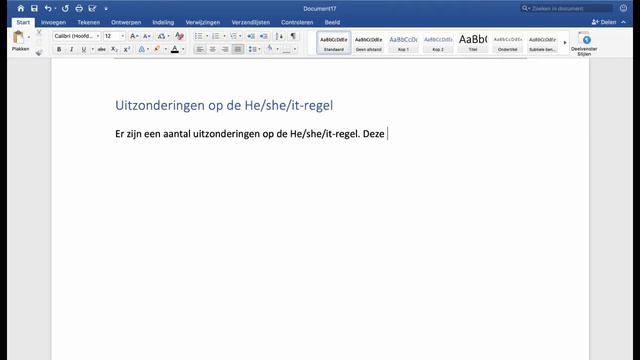Apply strikethrough with the abc icon

pyautogui.click(x=102, y=49)
